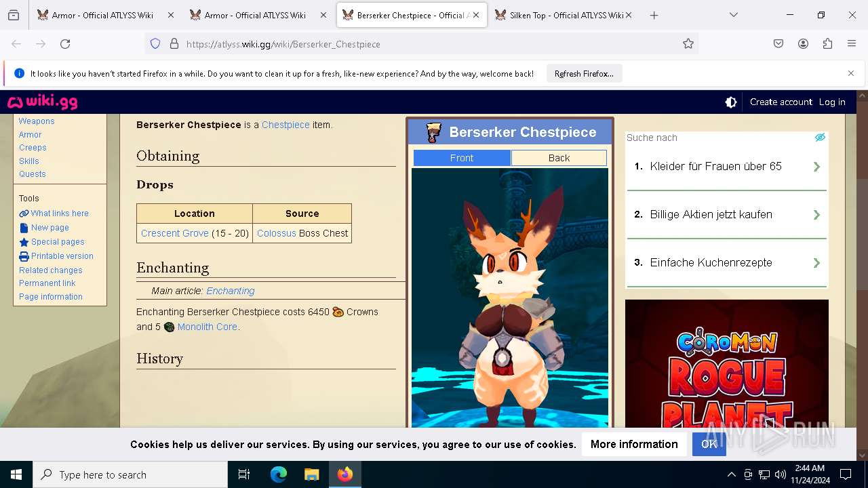Close the second Armor wiki tab
Screen dimensions: 868x488
click(323, 15)
